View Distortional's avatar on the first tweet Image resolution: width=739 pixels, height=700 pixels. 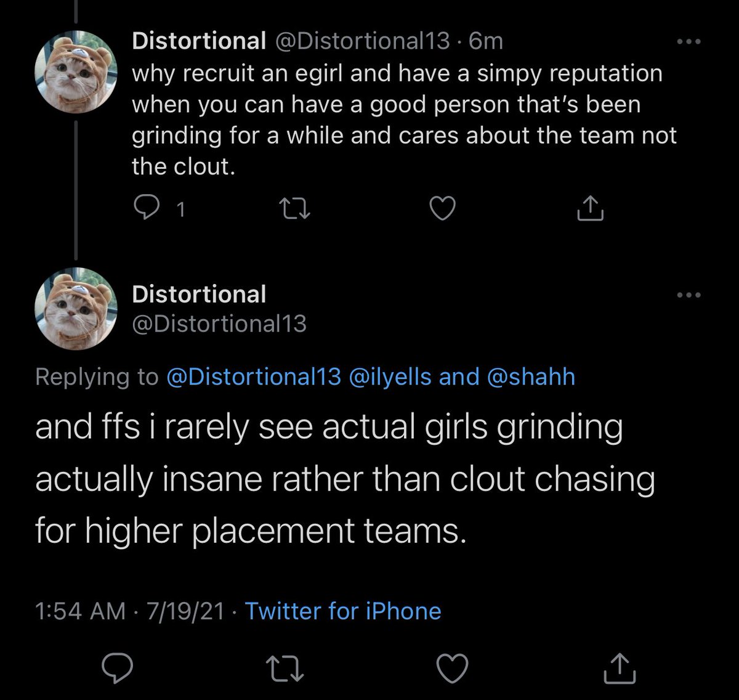point(76,72)
